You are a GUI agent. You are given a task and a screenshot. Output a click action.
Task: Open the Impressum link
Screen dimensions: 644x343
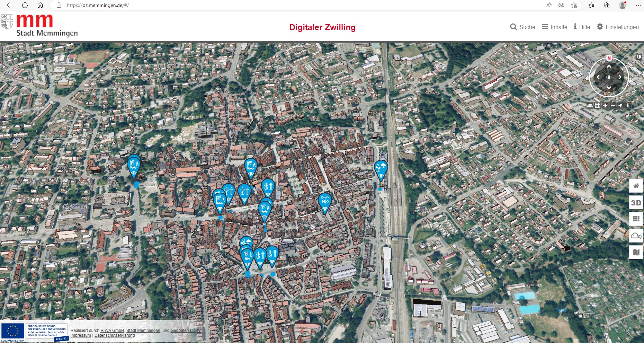pyautogui.click(x=80, y=335)
